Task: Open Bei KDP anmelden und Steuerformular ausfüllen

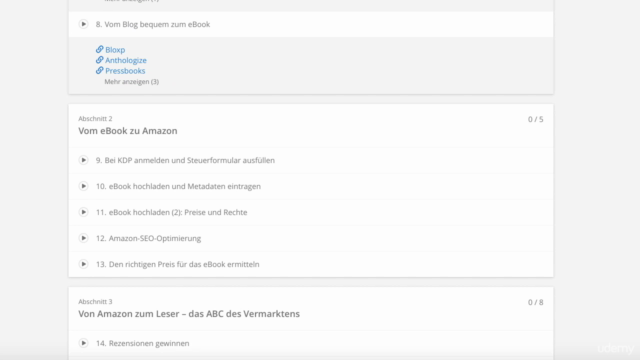Action: [185, 160]
